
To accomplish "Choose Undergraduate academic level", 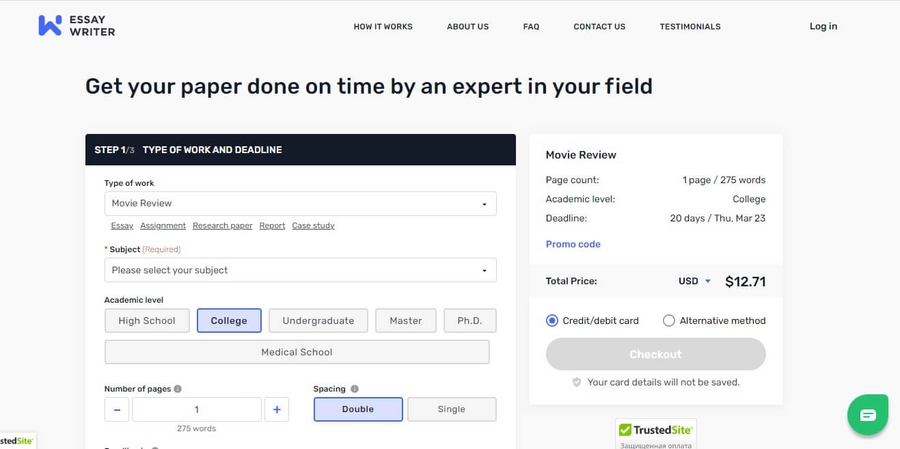I will (x=318, y=320).
